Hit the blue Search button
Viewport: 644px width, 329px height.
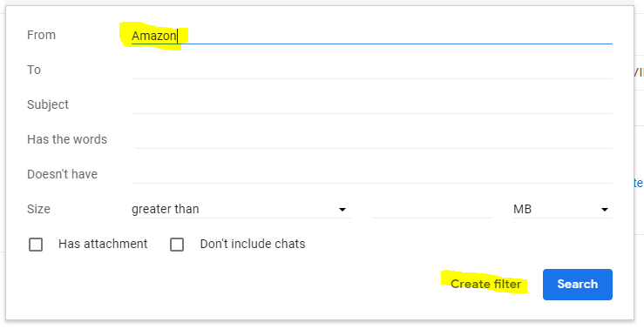[x=578, y=285]
